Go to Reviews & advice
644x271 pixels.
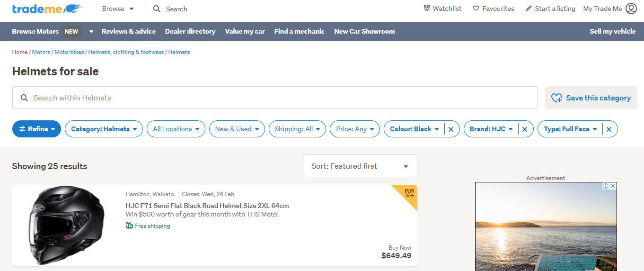(x=128, y=31)
